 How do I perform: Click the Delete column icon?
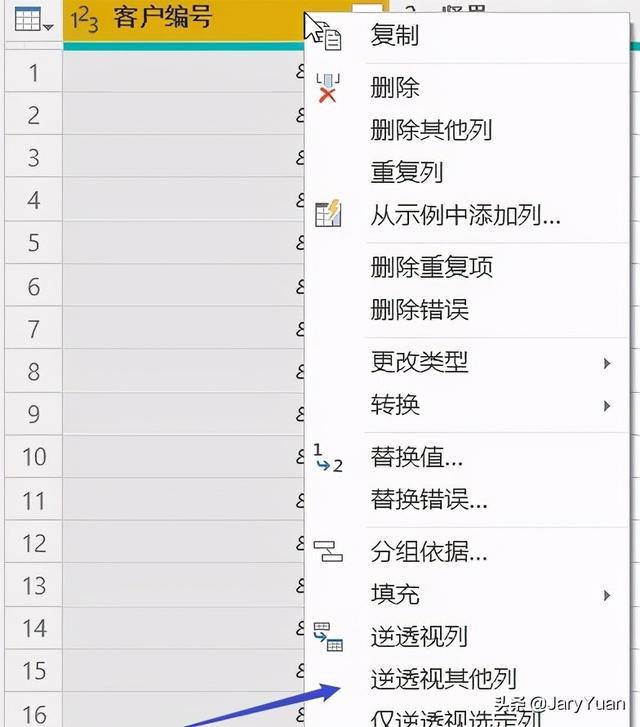click(x=328, y=88)
